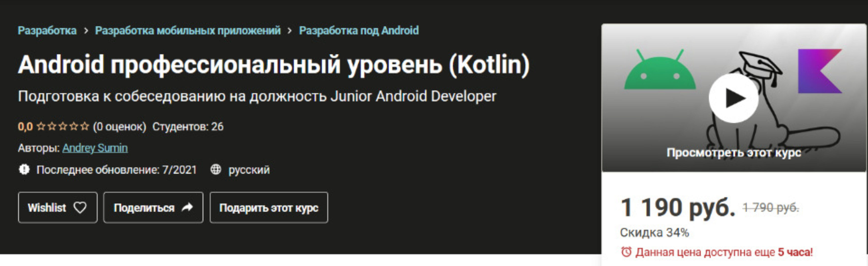
Task: Click the Подарить этот курс button
Action: 268,208
